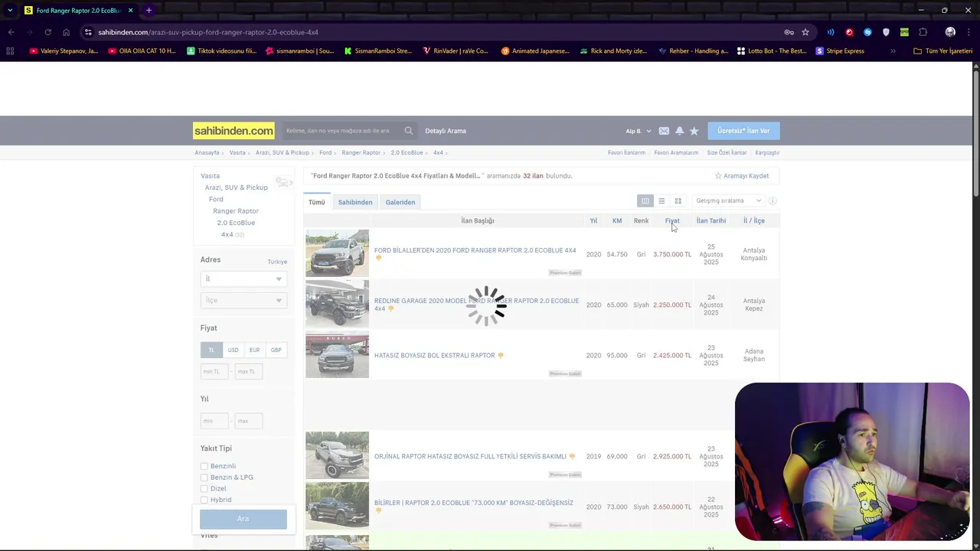Switch to the Tümü tab

[317, 202]
